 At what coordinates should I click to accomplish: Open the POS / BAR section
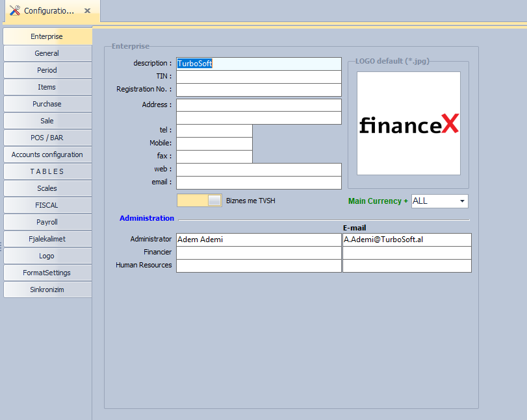(x=47, y=138)
